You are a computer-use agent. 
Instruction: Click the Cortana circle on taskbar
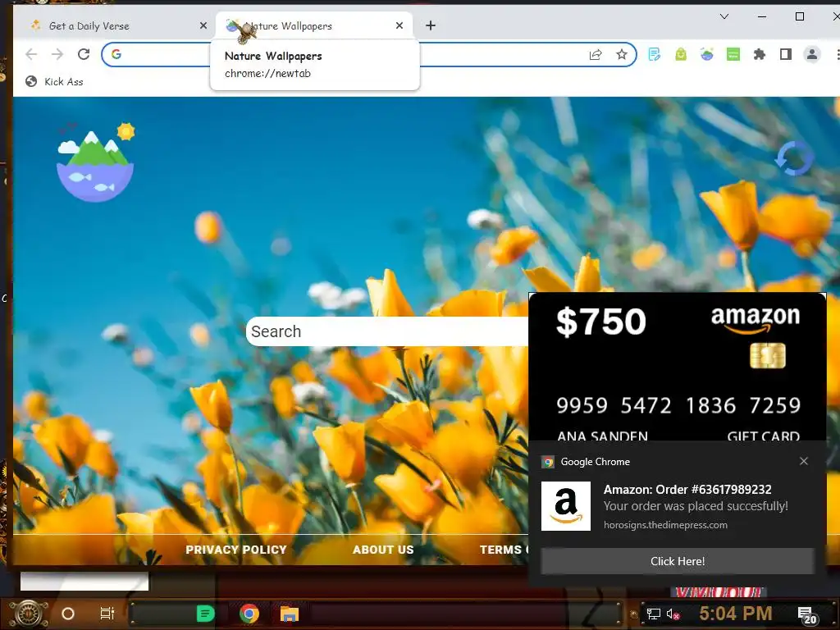coord(68,614)
